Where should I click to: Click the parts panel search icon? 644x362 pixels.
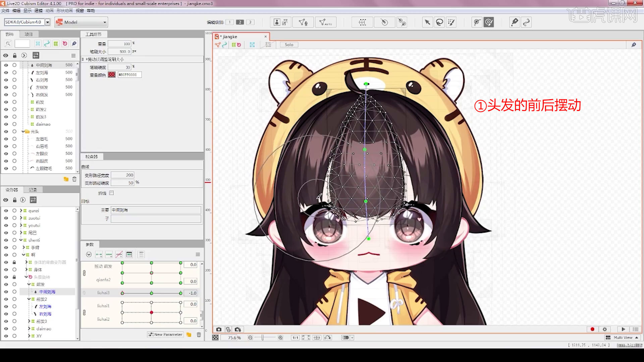[8, 44]
